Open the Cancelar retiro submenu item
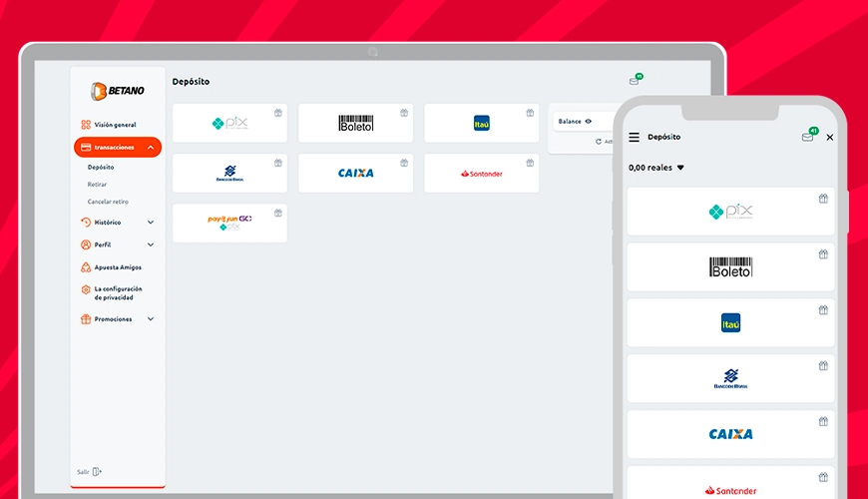Screen dimensions: 868x499 click(x=108, y=202)
